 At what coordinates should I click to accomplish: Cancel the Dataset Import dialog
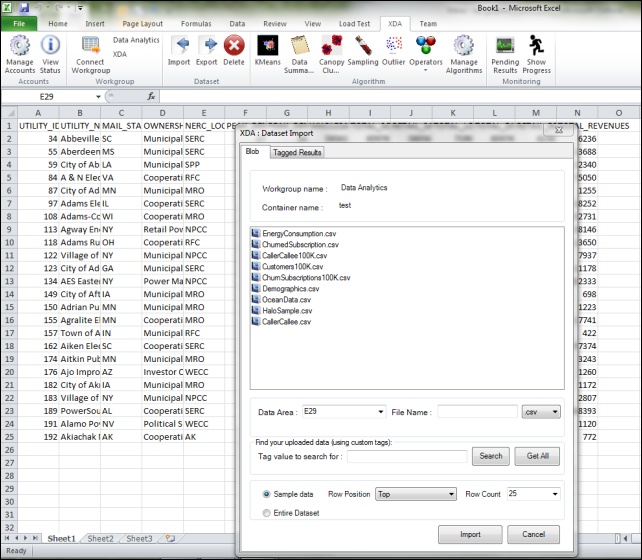point(533,534)
